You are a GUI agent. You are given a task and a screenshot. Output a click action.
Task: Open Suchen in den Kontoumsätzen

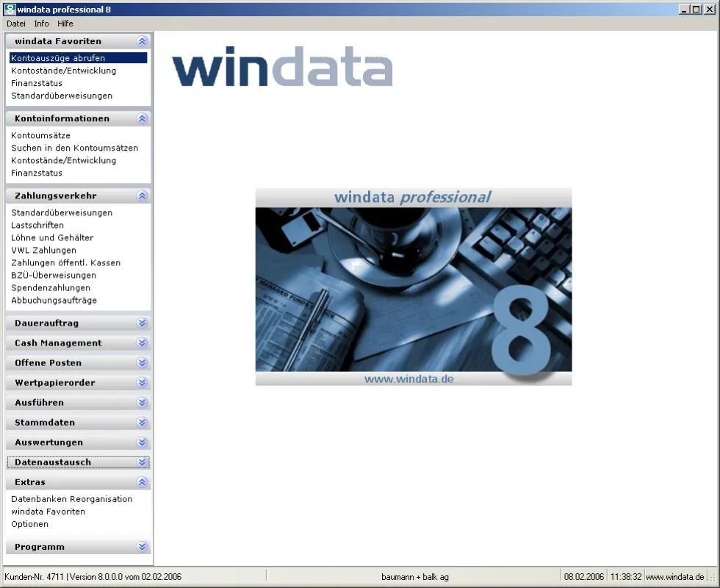point(74,148)
